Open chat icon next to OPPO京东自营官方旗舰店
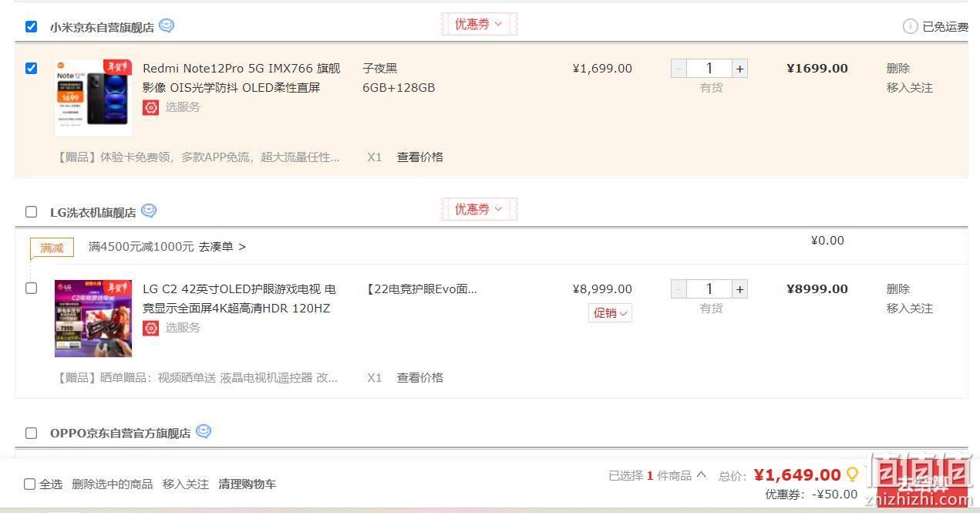The height and width of the screenshot is (513, 980). (204, 431)
